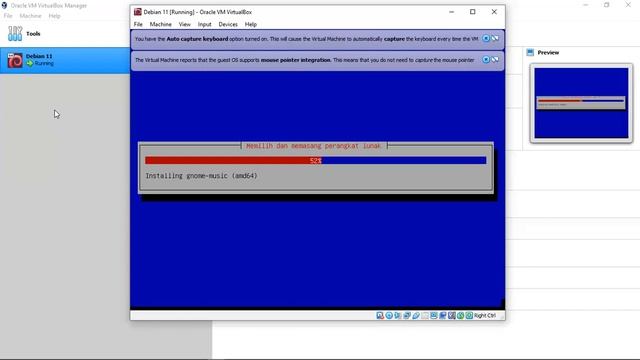The width and height of the screenshot is (640, 360).
Task: Minimize the Debian 11 VM window
Action: (451, 12)
